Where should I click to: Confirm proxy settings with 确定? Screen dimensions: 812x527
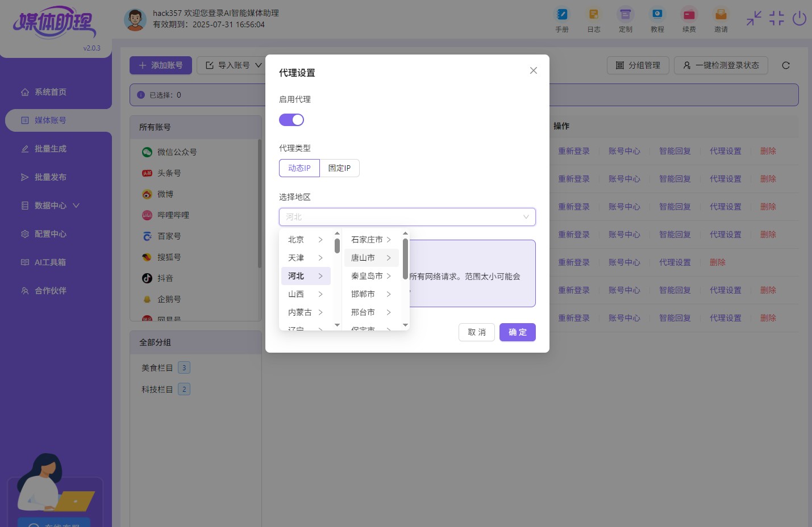(518, 332)
